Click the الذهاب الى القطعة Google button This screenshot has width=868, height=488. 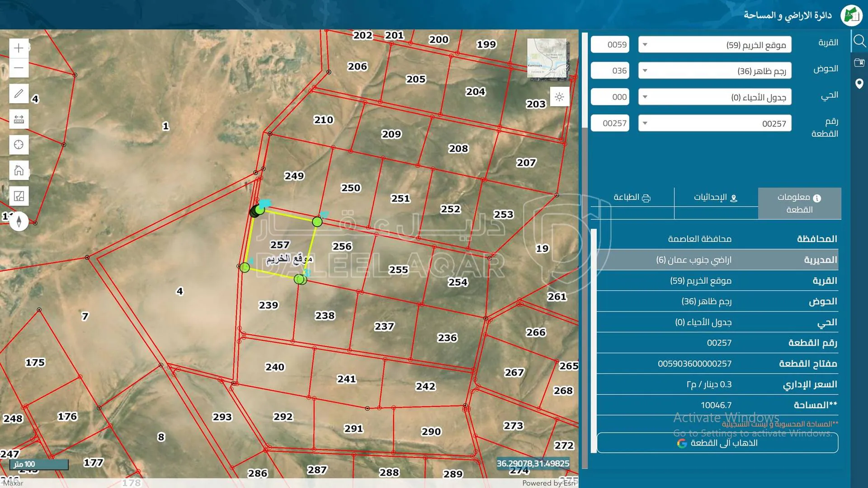point(717,443)
